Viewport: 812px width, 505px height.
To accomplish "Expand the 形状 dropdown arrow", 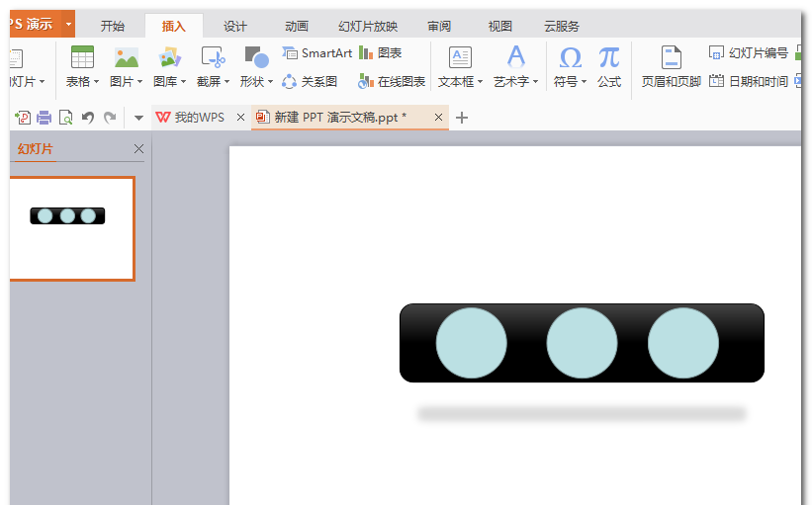I will tap(270, 82).
